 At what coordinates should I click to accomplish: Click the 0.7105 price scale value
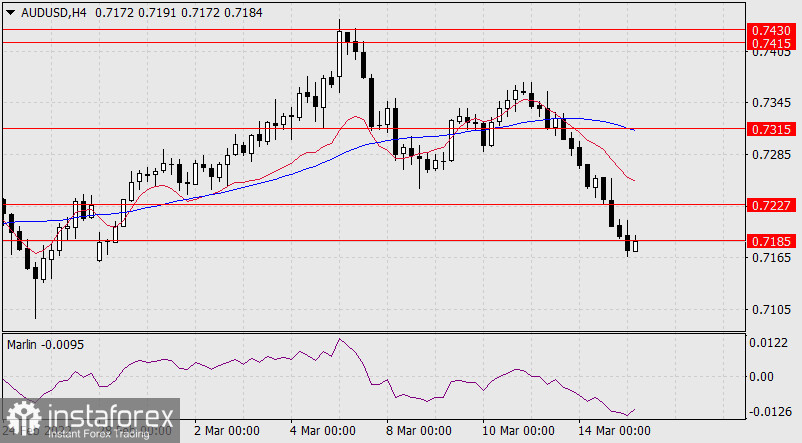tap(771, 310)
